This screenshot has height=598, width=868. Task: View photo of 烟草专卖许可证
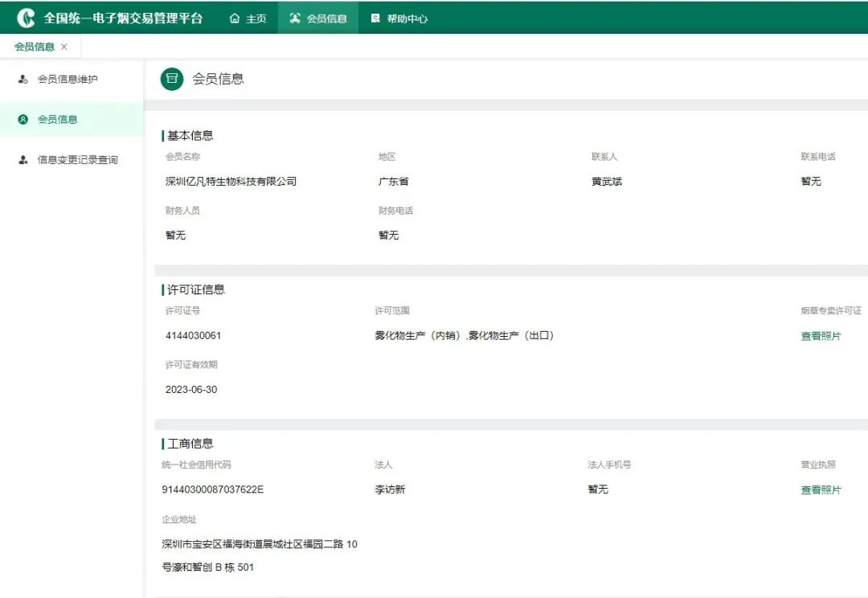(821, 336)
